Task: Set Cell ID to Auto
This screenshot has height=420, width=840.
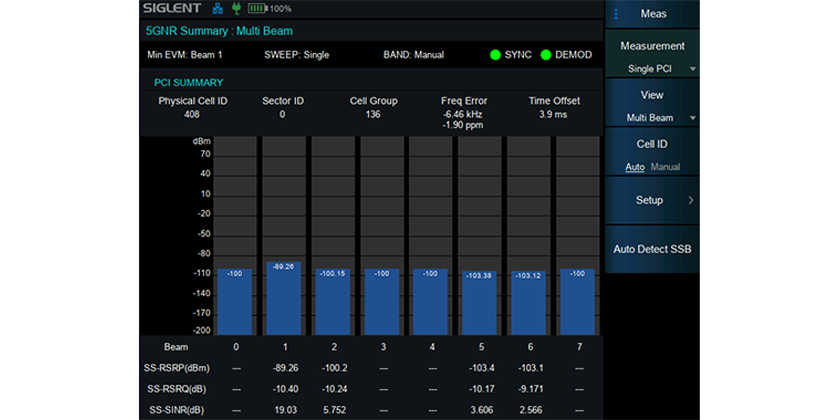Action: coord(635,167)
